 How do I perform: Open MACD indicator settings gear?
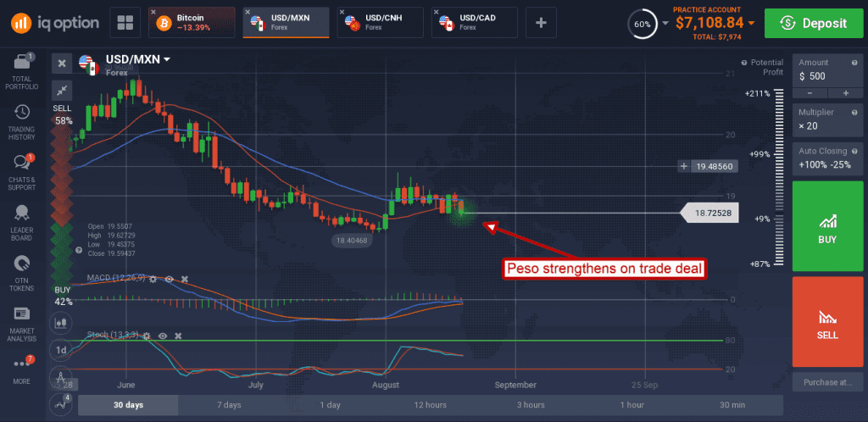pos(153,280)
